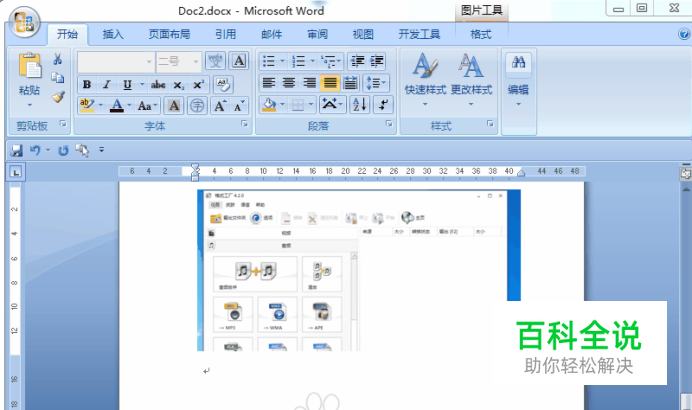Toggle italic formatting

click(107, 85)
